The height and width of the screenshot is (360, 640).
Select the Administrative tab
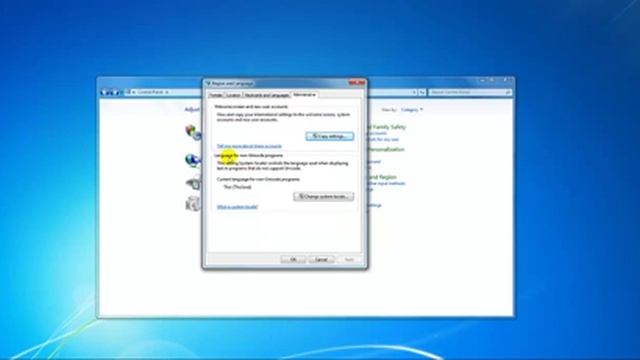304,95
